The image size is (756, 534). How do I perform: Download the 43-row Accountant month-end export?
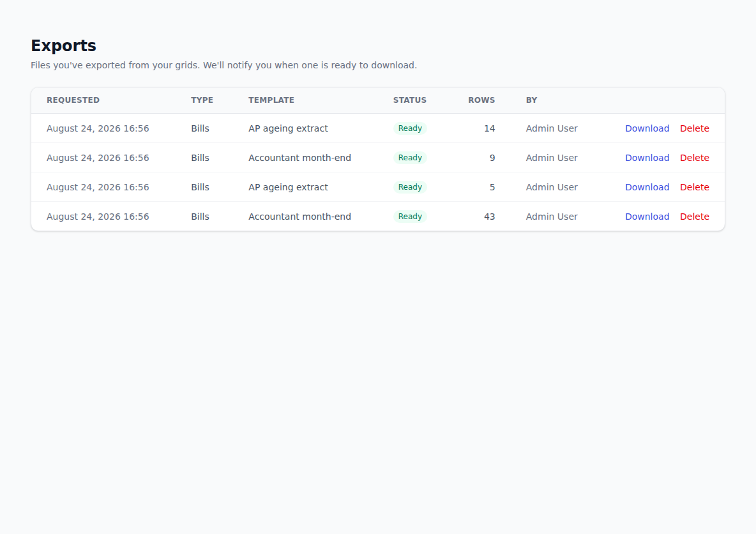tap(647, 217)
